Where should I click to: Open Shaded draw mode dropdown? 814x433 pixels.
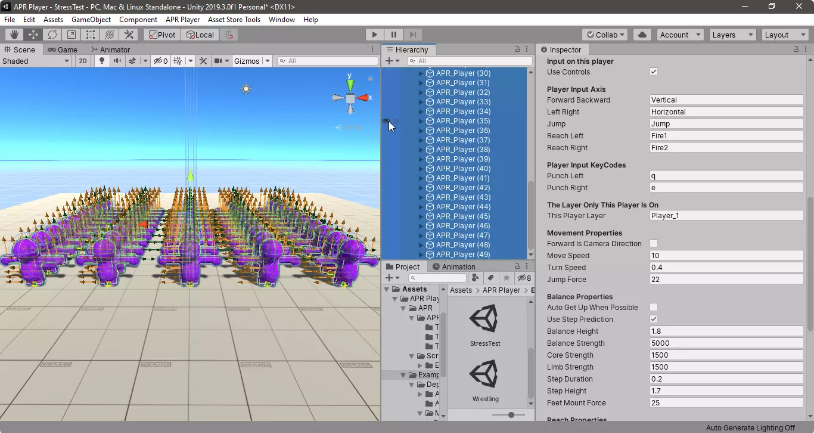tap(35, 61)
